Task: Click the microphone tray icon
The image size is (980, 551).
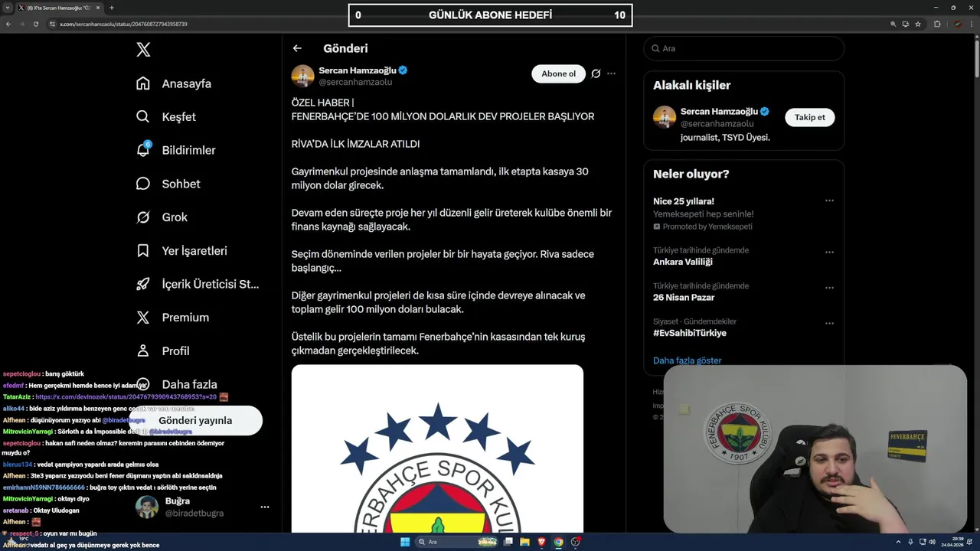Action: point(910,542)
